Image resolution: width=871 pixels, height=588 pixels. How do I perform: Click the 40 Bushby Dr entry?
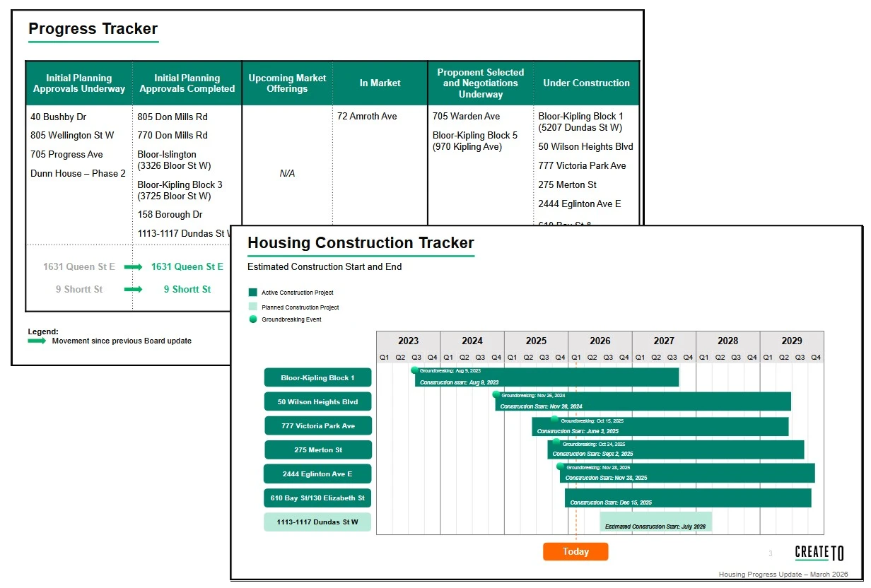[58, 117]
